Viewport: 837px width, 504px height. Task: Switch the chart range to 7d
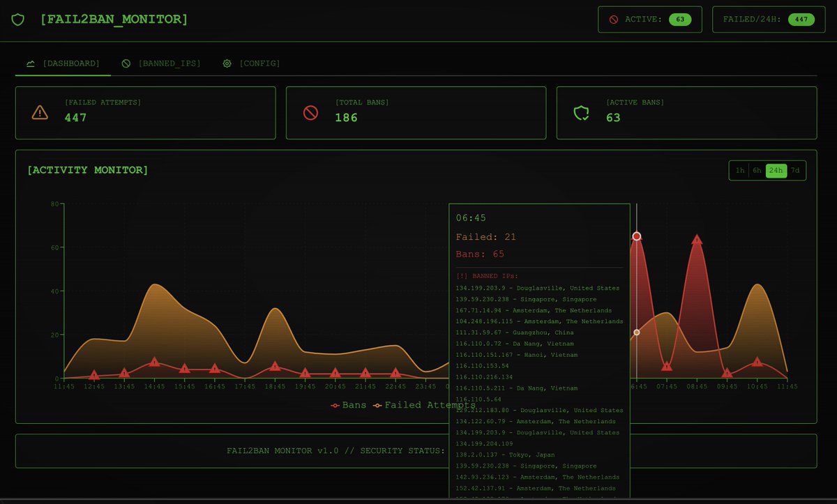point(795,171)
